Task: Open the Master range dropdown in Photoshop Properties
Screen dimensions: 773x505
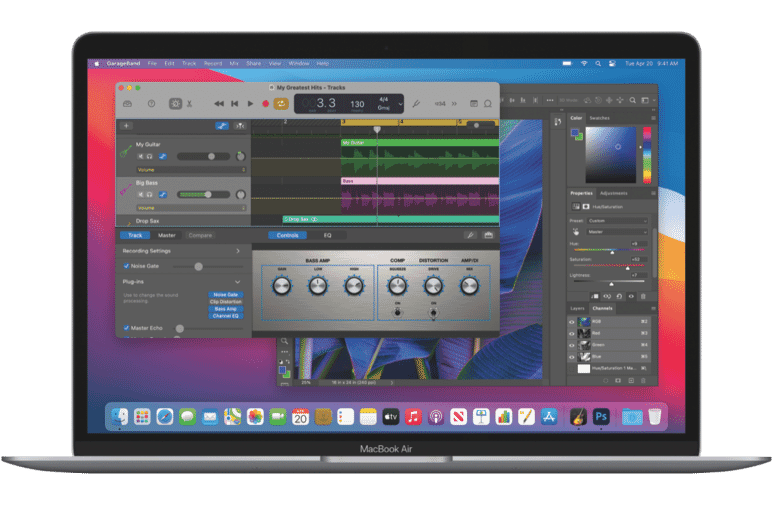Action: (x=617, y=232)
